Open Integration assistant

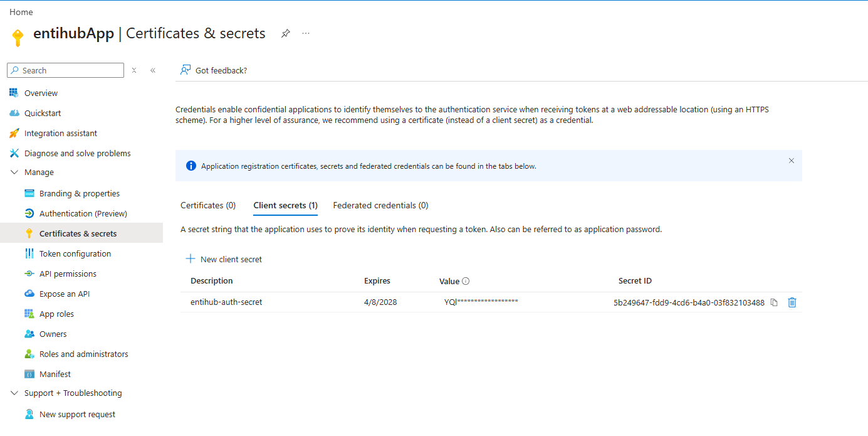point(61,133)
